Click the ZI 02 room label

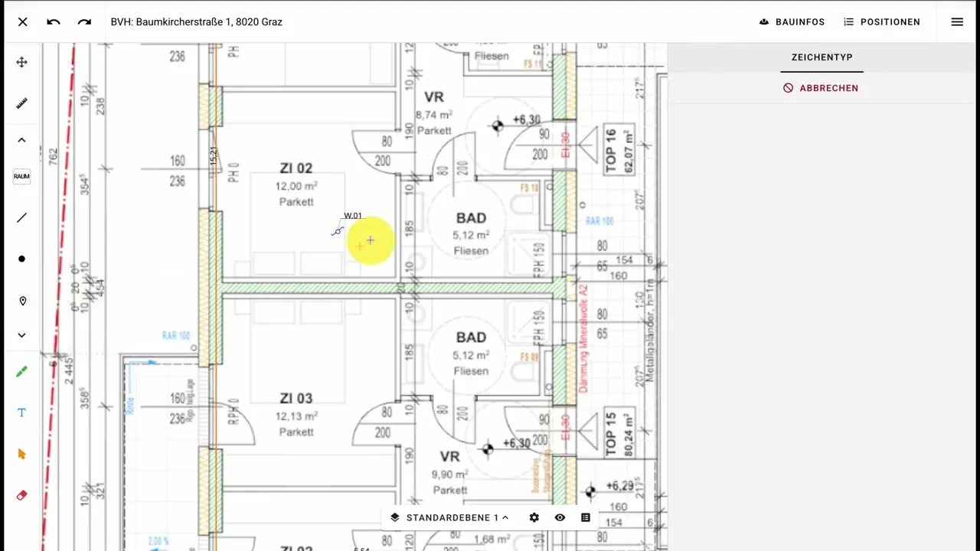[296, 168]
